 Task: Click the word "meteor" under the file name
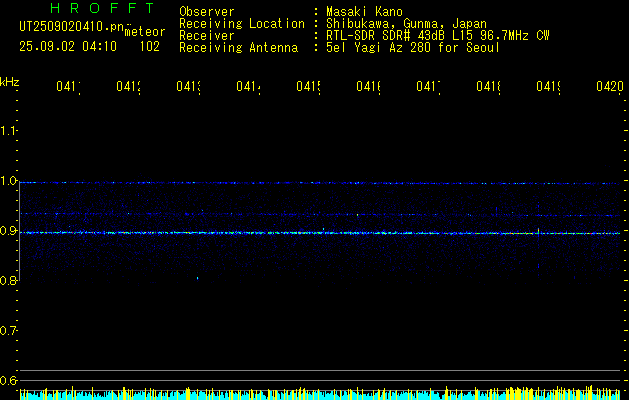(145, 32)
